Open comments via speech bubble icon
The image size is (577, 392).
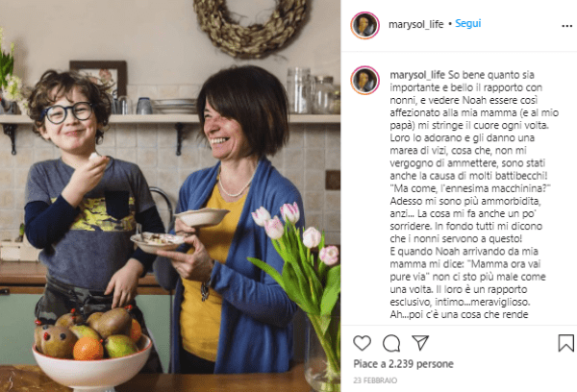click(x=391, y=343)
